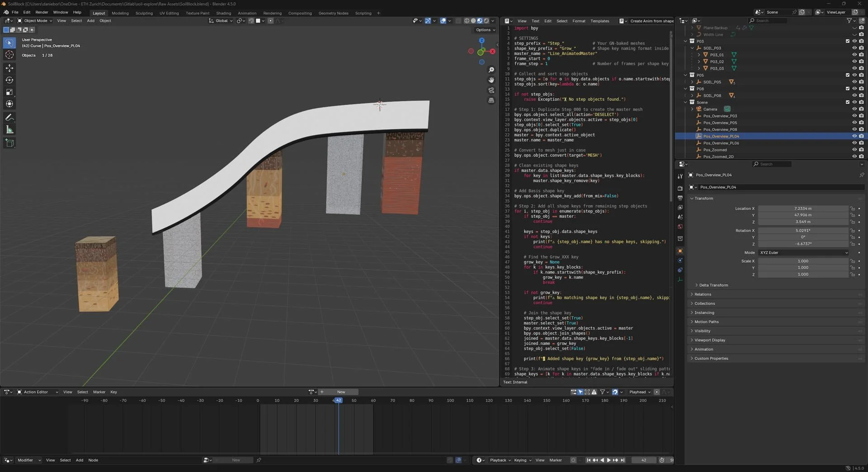
Task: Open the Templates menu in text editor
Action: point(599,21)
